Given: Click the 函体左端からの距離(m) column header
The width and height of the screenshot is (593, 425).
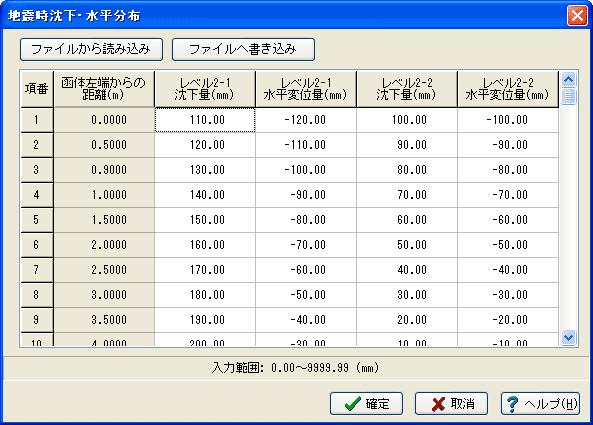Looking at the screenshot, I should tap(104, 89).
